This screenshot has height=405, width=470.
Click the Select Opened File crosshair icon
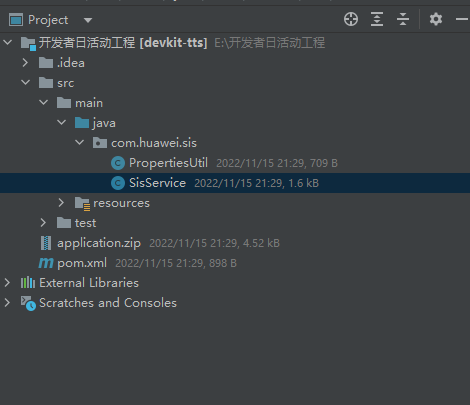coord(351,19)
